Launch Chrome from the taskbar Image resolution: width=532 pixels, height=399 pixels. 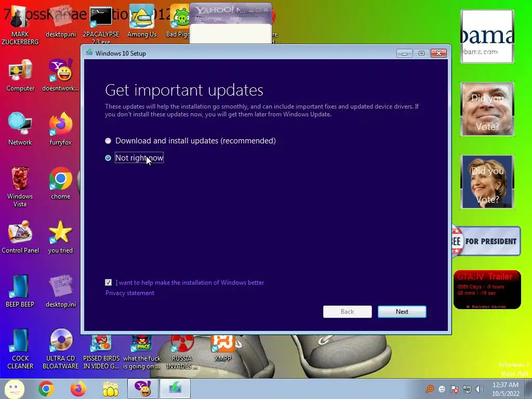(46, 389)
